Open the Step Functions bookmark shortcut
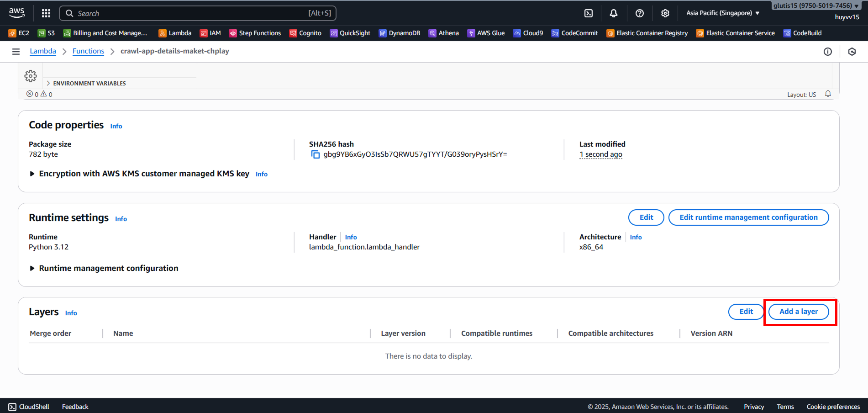Screen dimensions: 868x413 (255, 33)
